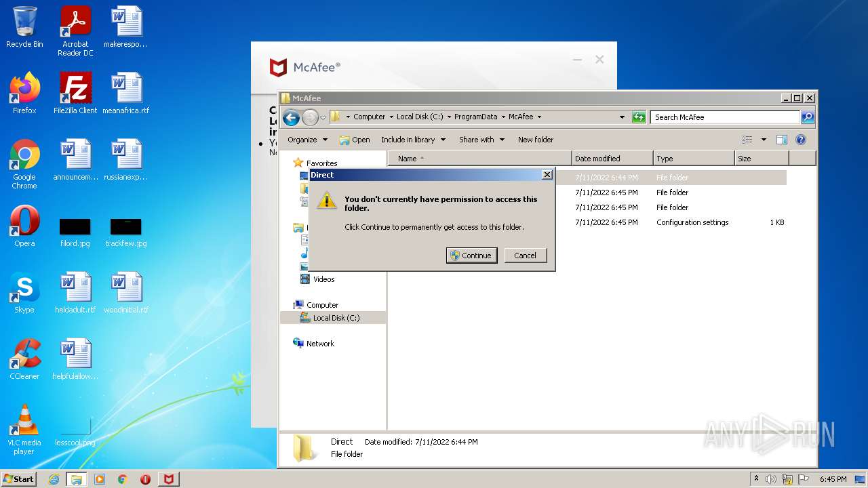Viewport: 868px width, 488px height.
Task: Sort by Date modified column
Action: coord(612,159)
